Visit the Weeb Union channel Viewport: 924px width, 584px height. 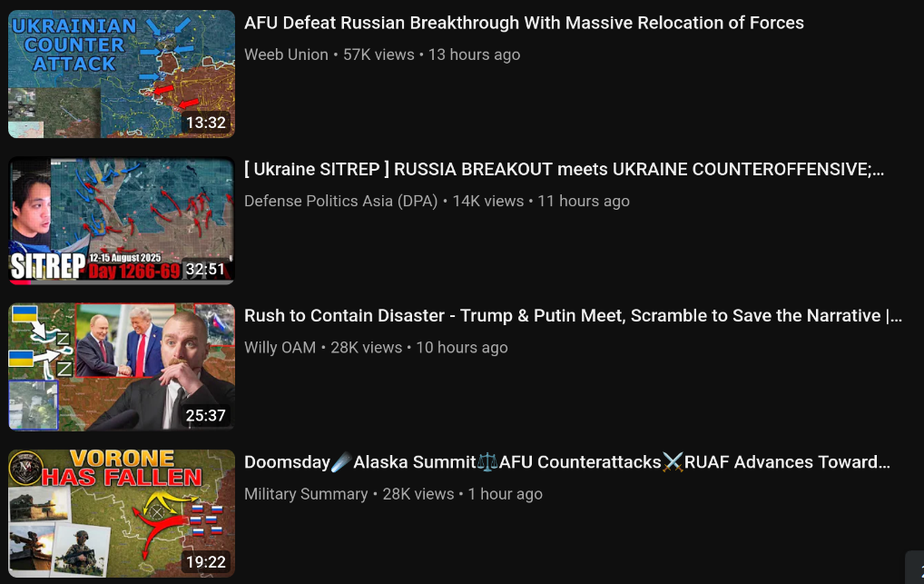tap(286, 54)
